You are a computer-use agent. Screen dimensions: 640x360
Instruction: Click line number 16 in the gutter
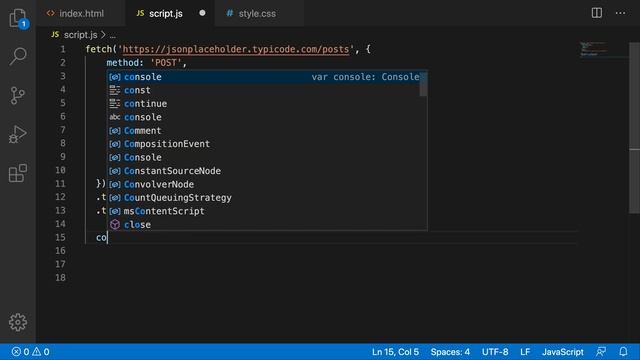pyautogui.click(x=60, y=251)
